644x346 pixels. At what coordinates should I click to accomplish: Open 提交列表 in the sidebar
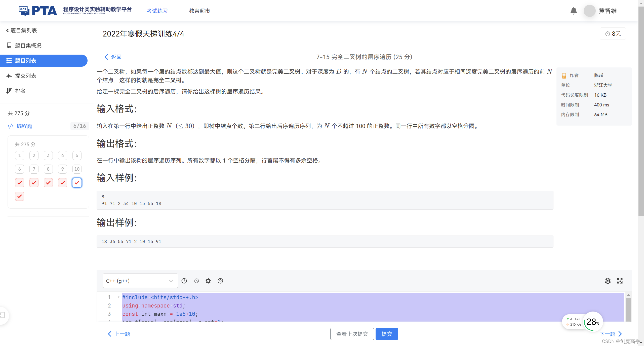coord(25,76)
